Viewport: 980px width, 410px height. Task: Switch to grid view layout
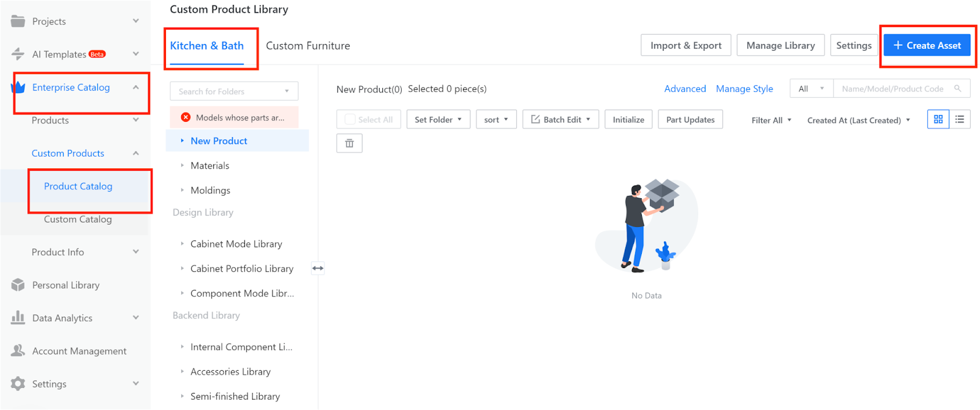(938, 119)
